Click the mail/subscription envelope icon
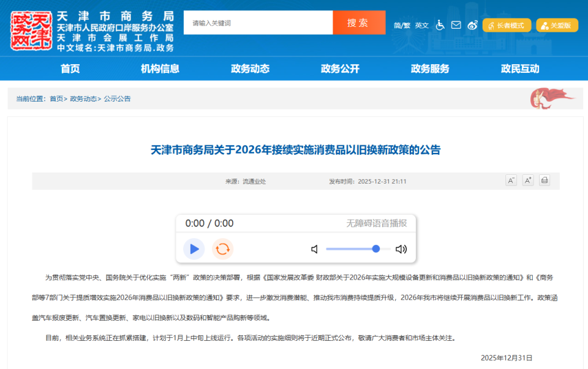The width and height of the screenshot is (588, 369). [456, 24]
